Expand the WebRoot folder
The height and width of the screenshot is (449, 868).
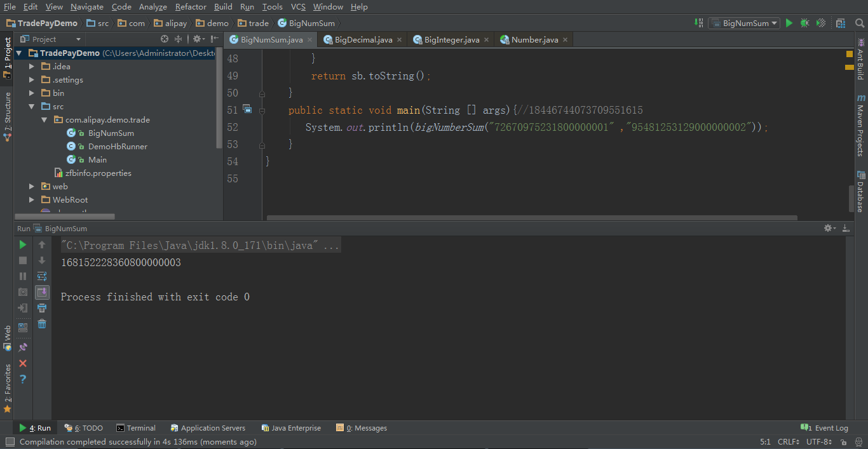32,200
